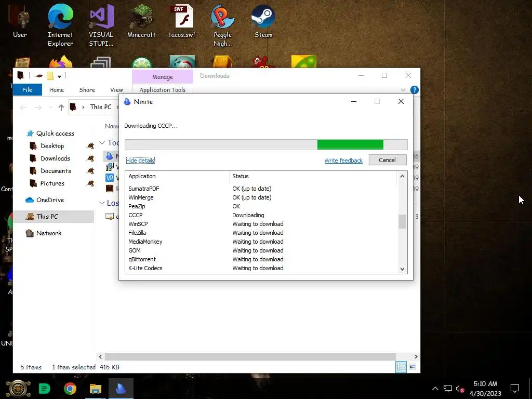Switch Explorer to details view icon

(x=401, y=367)
